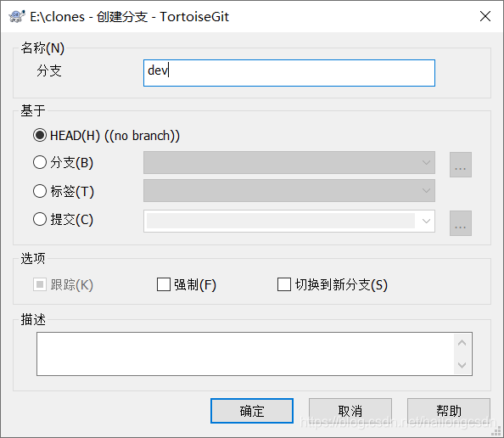
Task: Select the 分支(B) radio button
Action: coord(40,162)
